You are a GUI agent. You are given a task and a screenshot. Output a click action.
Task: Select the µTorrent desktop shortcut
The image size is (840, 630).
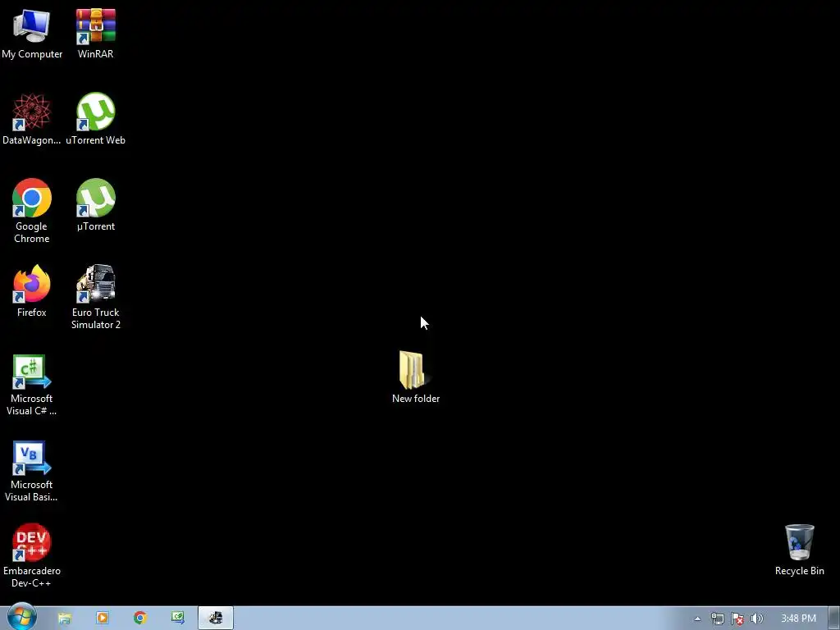[95, 205]
